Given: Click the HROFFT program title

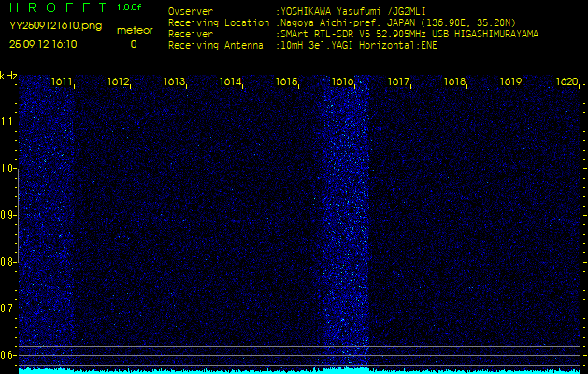Looking at the screenshot, I should (x=58, y=7).
